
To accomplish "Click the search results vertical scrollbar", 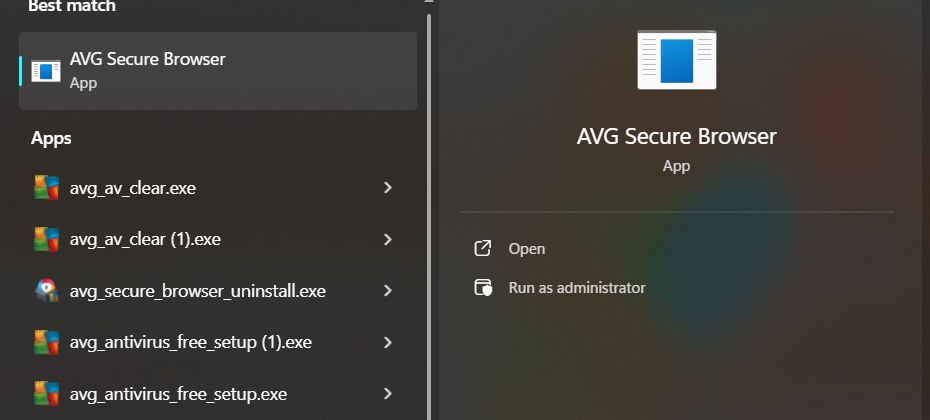I will tap(429, 200).
